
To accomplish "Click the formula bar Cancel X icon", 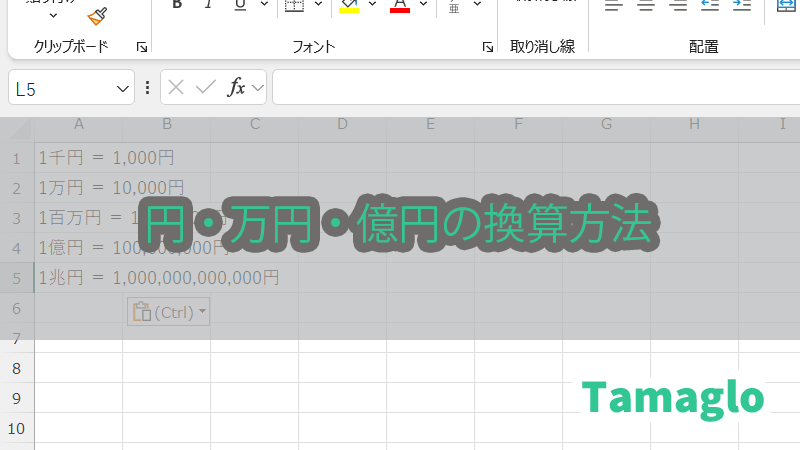I will (x=176, y=88).
